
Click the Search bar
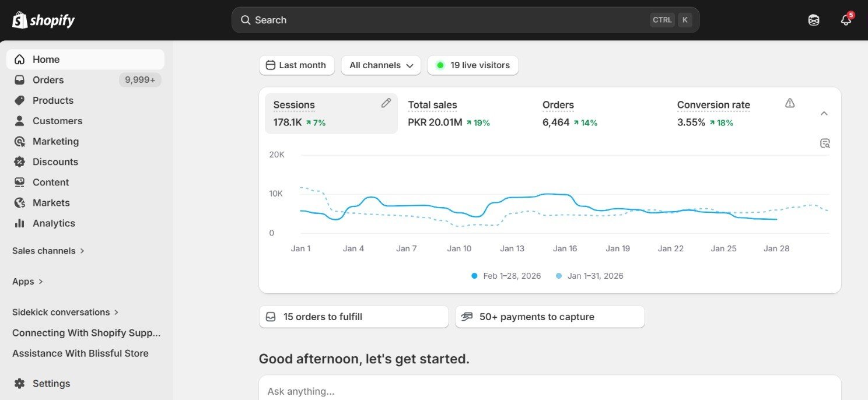tap(466, 20)
